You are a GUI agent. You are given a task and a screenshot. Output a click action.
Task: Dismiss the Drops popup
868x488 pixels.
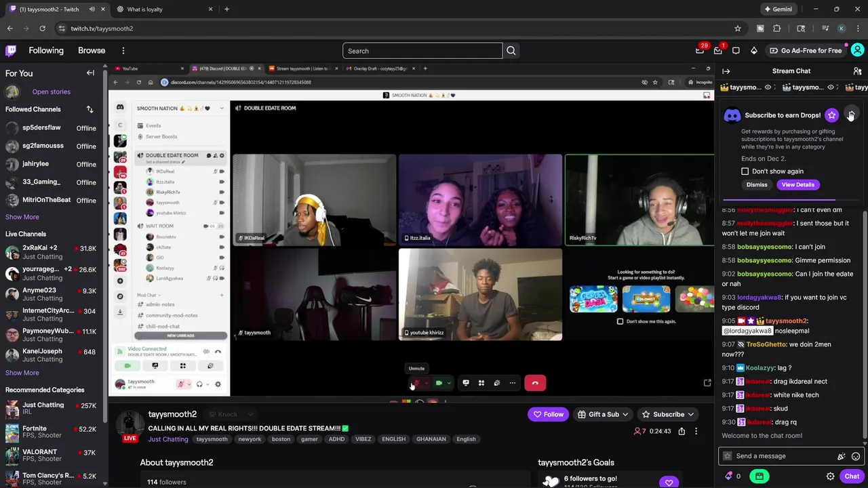757,184
